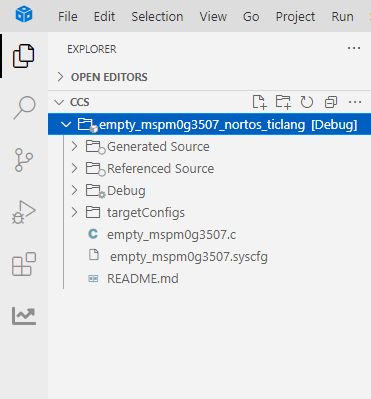Open the Explorer view in activity bar

[24, 56]
